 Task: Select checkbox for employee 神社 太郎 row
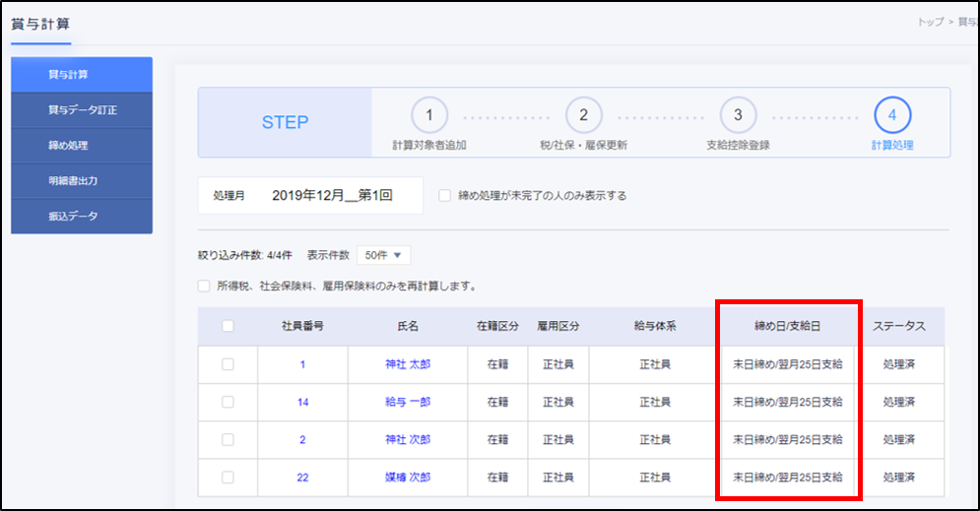(x=229, y=364)
